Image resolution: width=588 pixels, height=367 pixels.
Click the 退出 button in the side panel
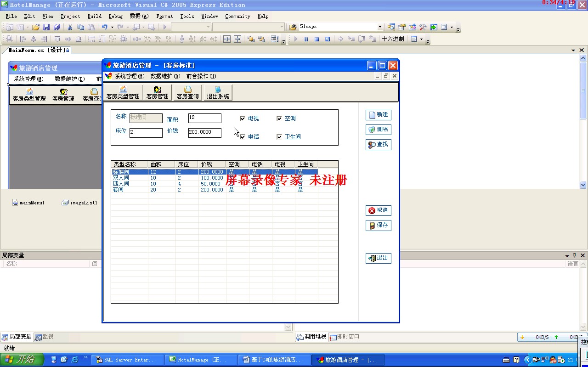379,258
